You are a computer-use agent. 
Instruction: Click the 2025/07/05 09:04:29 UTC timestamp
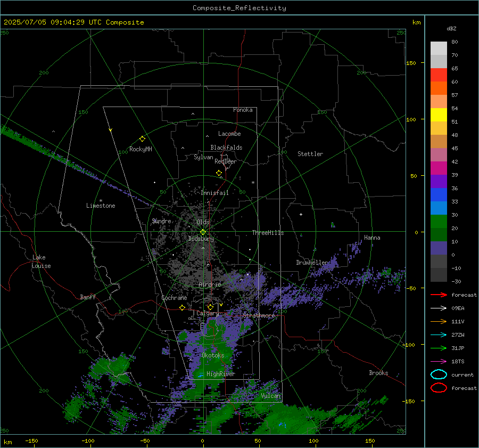[x=53, y=22]
